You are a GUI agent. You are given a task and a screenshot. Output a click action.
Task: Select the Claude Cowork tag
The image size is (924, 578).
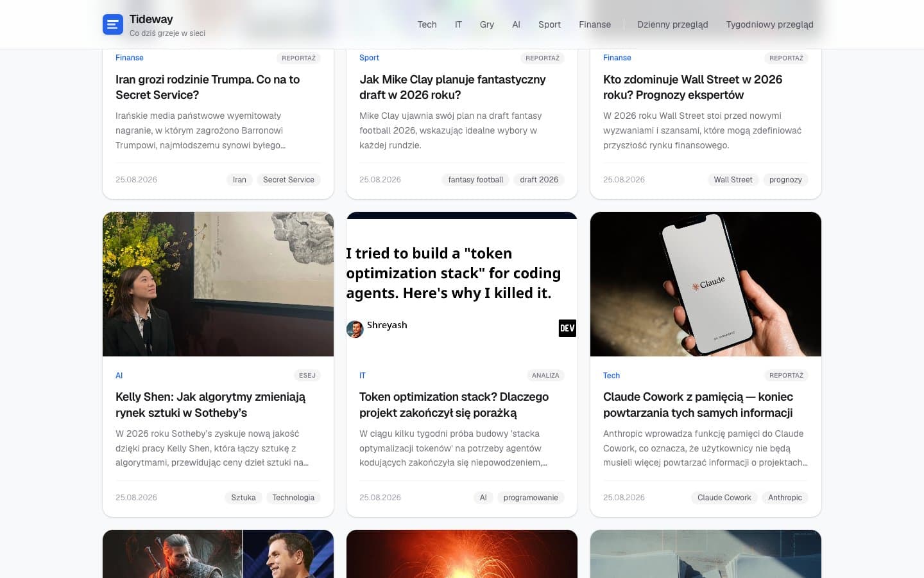click(x=724, y=498)
